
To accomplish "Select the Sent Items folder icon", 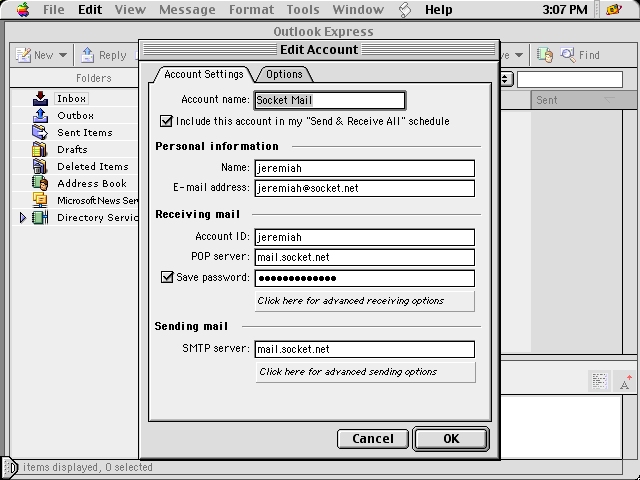I will point(40,132).
